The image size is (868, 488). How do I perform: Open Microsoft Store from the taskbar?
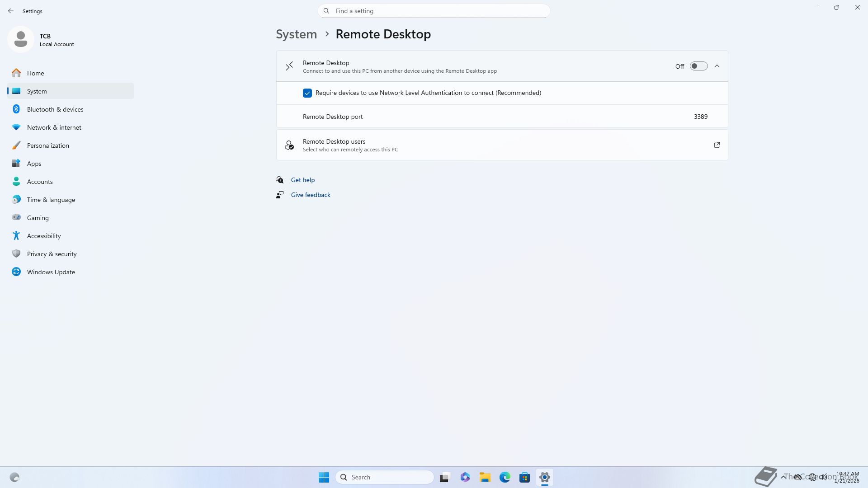click(x=524, y=477)
